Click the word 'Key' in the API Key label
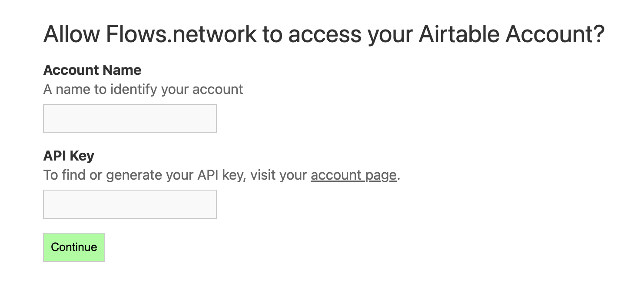644x288 pixels. click(83, 156)
